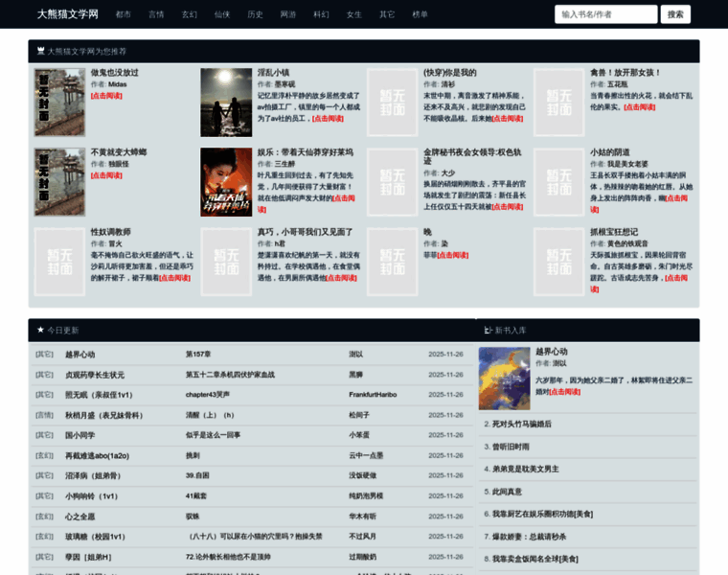Open the 历史 category menu
The image size is (728, 575).
[x=256, y=14]
